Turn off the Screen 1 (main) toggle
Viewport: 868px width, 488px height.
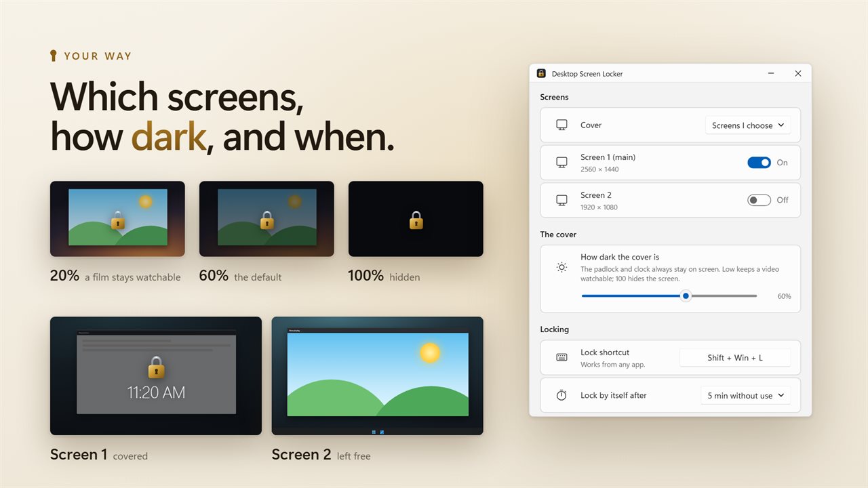click(x=759, y=163)
